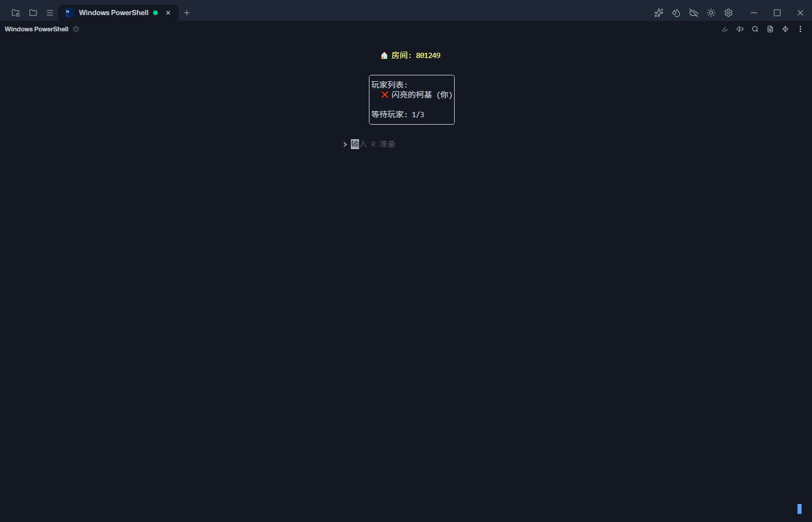Open the document log icon in terminal toolbar

(x=770, y=29)
